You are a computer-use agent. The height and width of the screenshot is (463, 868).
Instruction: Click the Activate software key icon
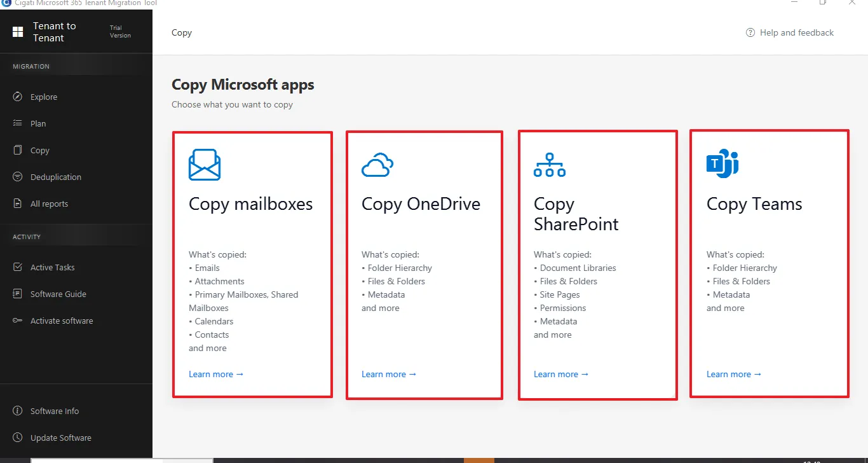click(x=18, y=321)
